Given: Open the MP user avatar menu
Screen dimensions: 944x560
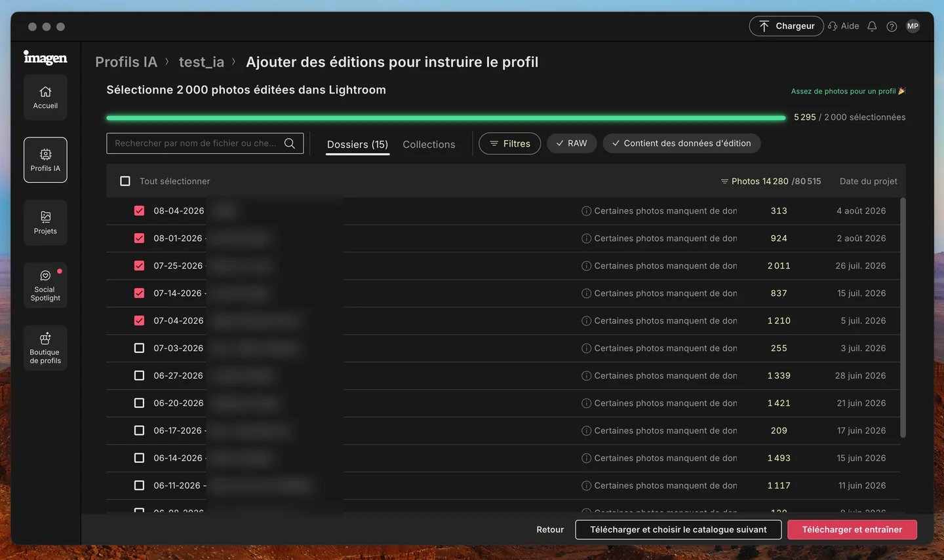Looking at the screenshot, I should pyautogui.click(x=913, y=26).
